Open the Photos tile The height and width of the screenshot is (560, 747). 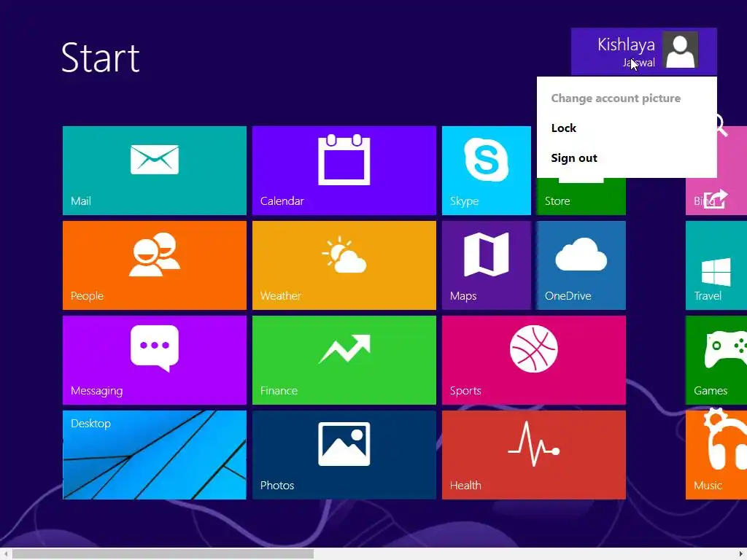click(x=344, y=455)
